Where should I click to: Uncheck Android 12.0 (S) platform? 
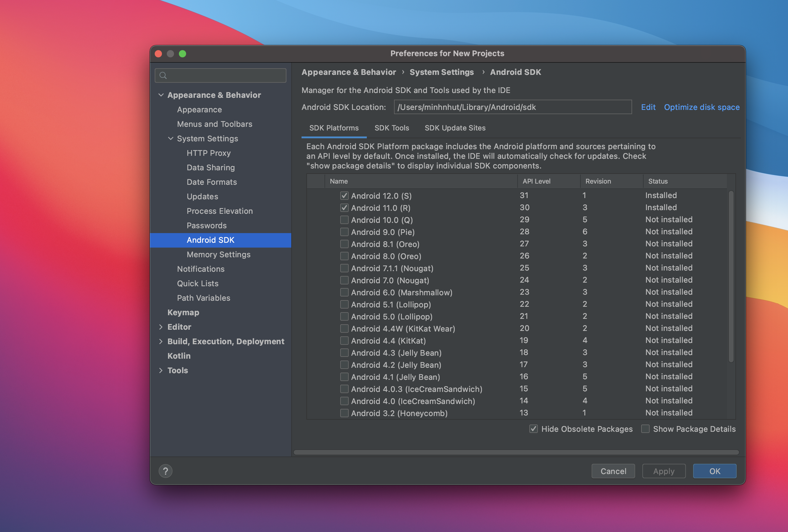click(344, 196)
